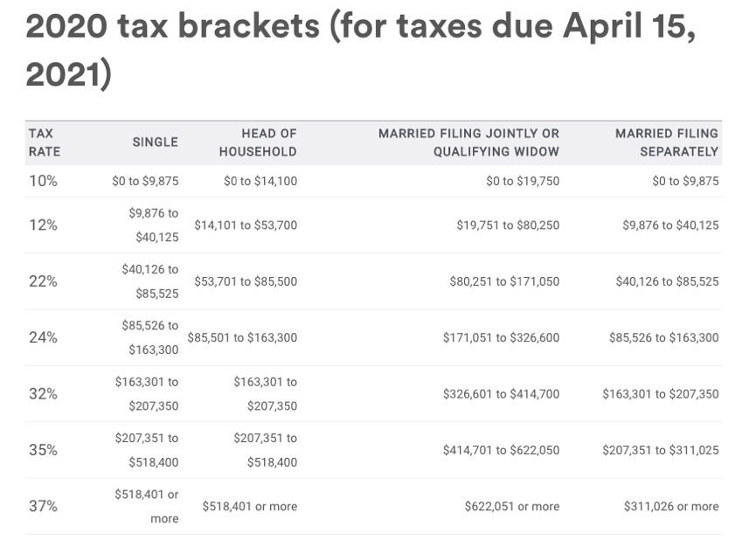Select the '$311,026 or more' cell
The image size is (756, 540).
[x=671, y=506]
